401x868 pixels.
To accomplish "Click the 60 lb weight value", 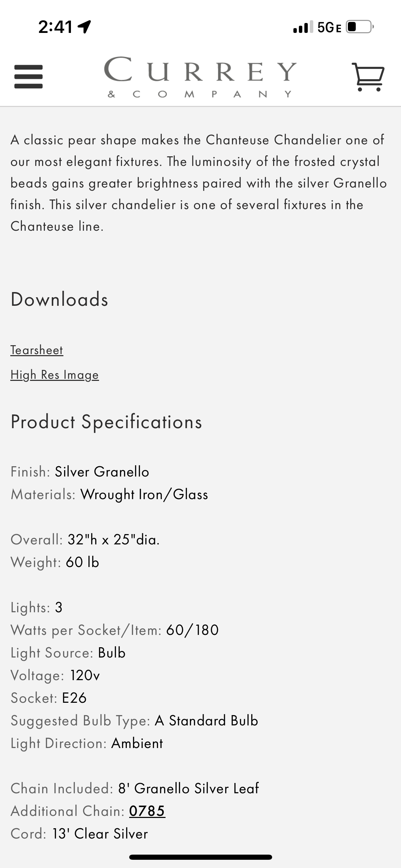I will [82, 562].
